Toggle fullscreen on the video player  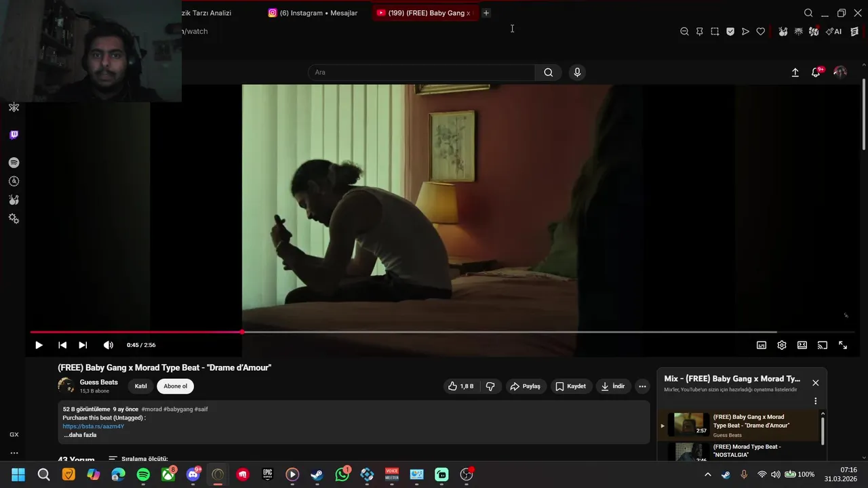tap(843, 345)
